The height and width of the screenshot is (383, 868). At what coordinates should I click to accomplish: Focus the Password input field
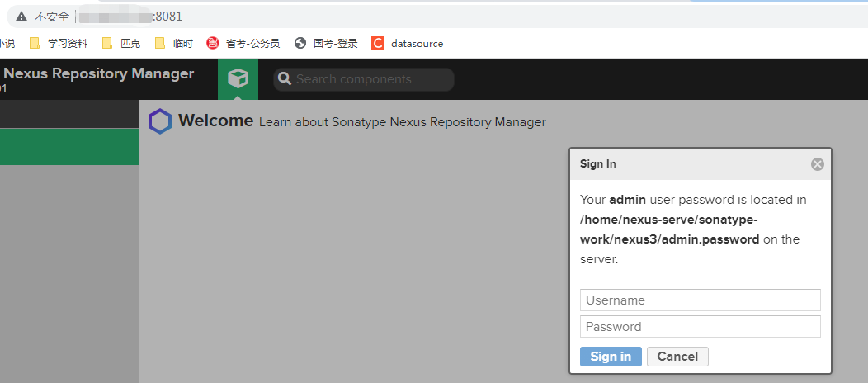(x=701, y=327)
